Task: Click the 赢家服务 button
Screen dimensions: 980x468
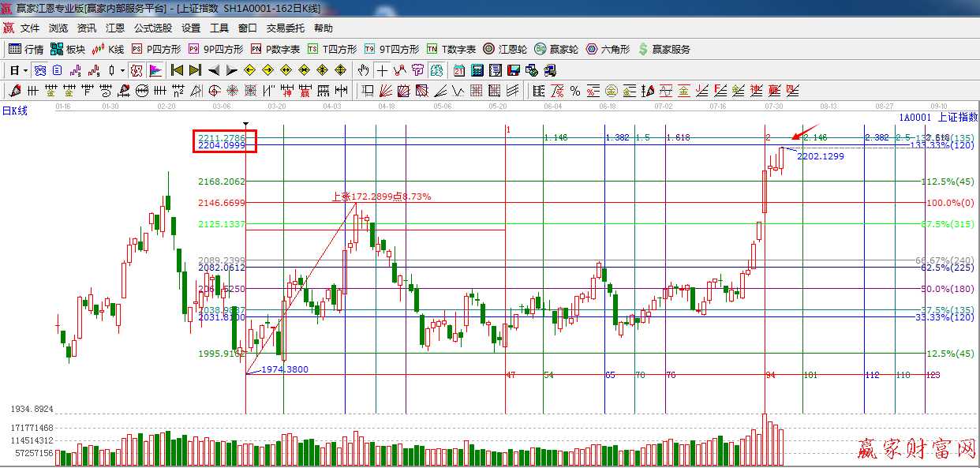Action: coord(664,49)
